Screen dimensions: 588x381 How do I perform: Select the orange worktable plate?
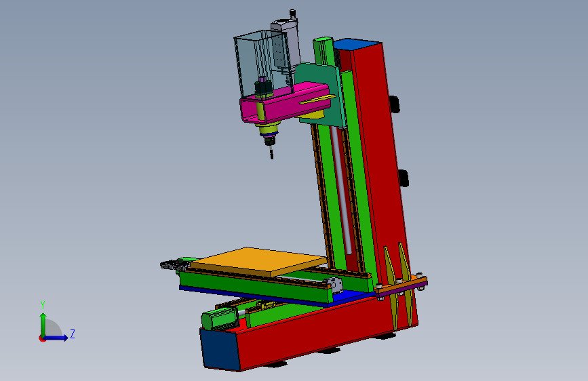pos(259,262)
